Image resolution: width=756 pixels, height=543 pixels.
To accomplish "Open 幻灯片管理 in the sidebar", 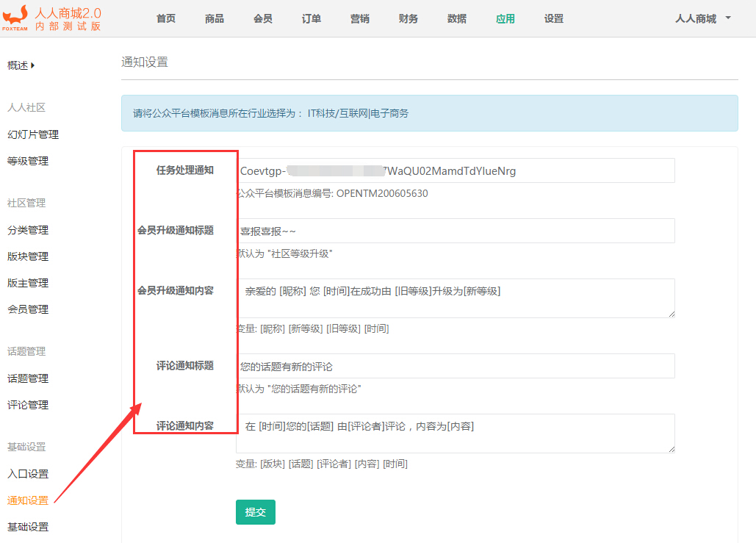I will pyautogui.click(x=33, y=134).
